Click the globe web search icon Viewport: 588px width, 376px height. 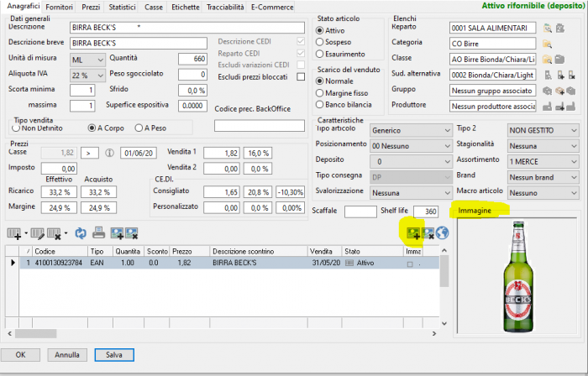(x=442, y=232)
